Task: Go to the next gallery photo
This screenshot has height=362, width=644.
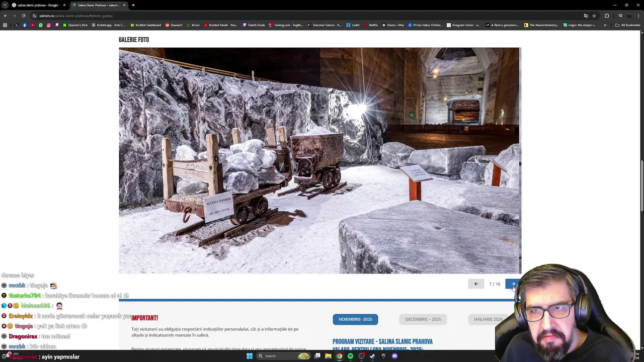Action: click(x=513, y=284)
